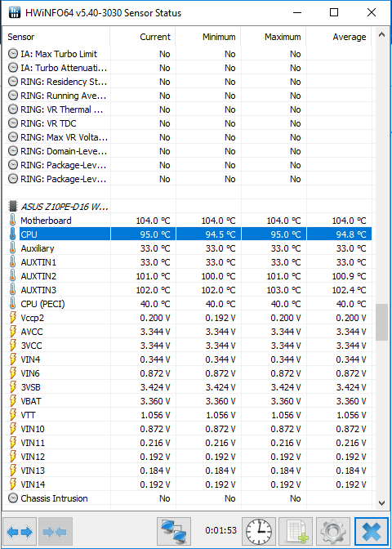Select the RING: Domain-Leve... row

[187, 151]
